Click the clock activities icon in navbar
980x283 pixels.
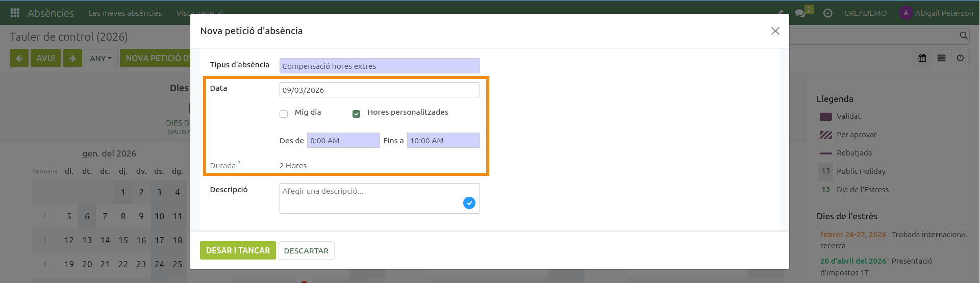pos(828,13)
